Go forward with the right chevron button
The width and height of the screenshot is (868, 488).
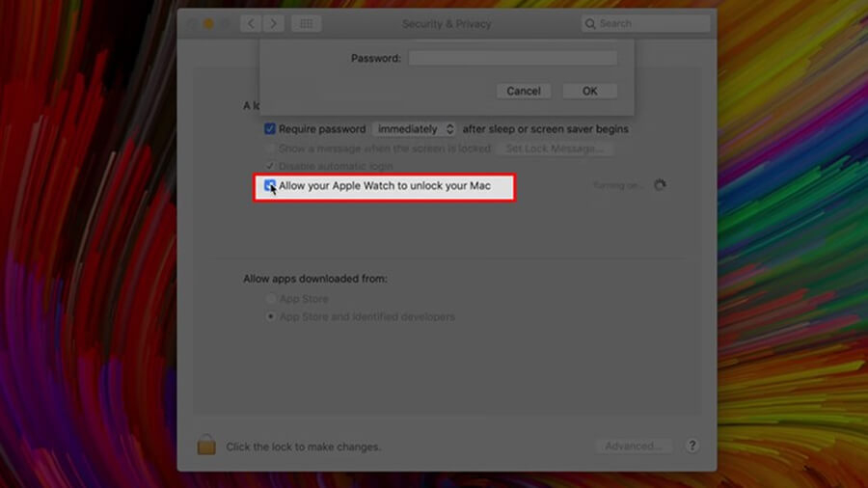coord(274,23)
